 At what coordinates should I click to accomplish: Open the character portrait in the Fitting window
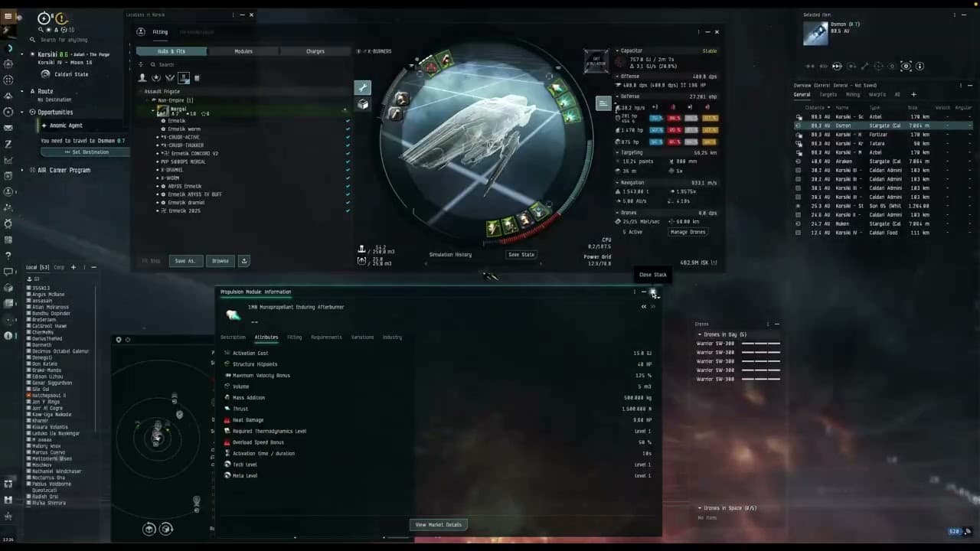pos(141,31)
